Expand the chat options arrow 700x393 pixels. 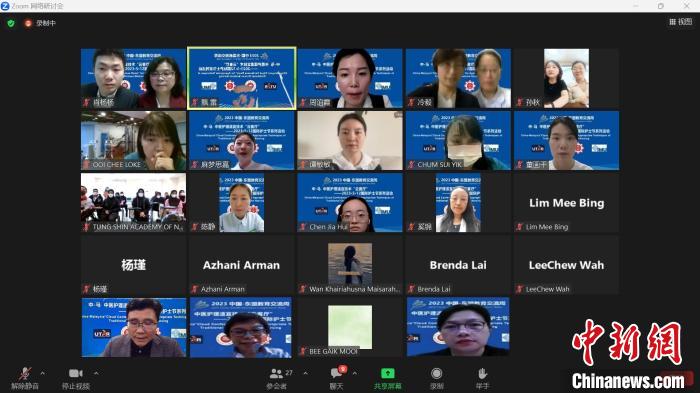pos(354,373)
